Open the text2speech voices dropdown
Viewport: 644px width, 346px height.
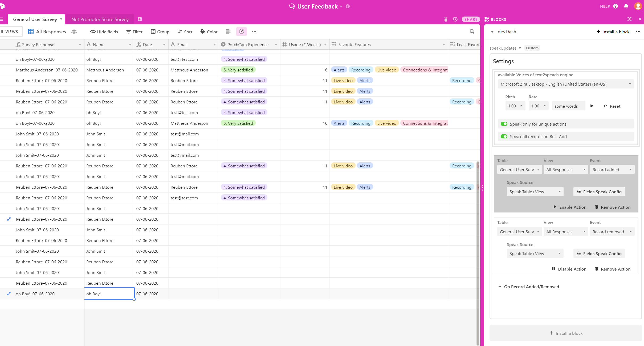pos(565,84)
